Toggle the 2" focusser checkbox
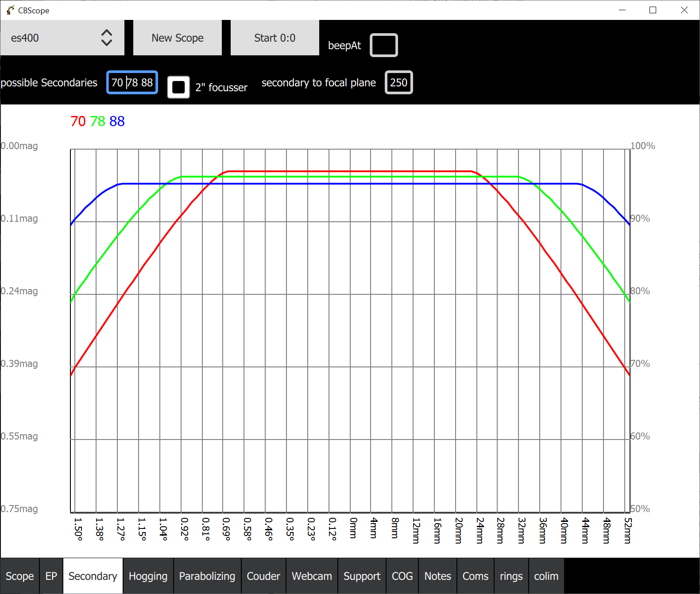The width and height of the screenshot is (700, 594). pyautogui.click(x=178, y=87)
